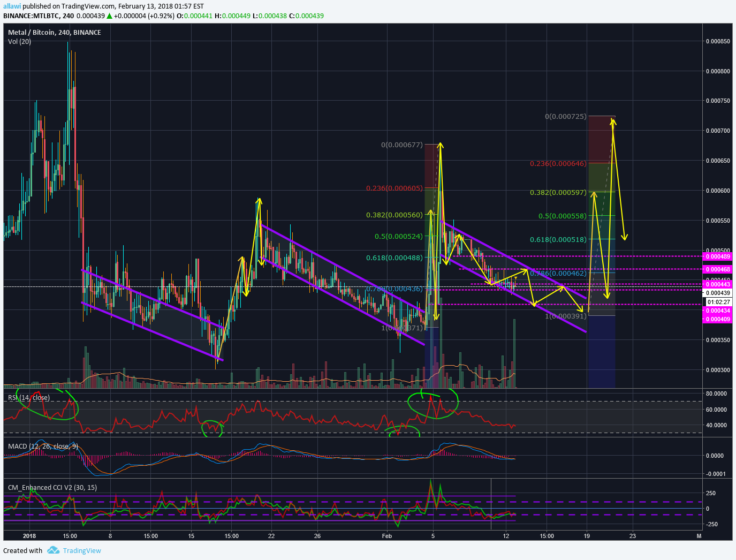
Task: Click the TradingView cloud logo icon
Action: [x=53, y=550]
